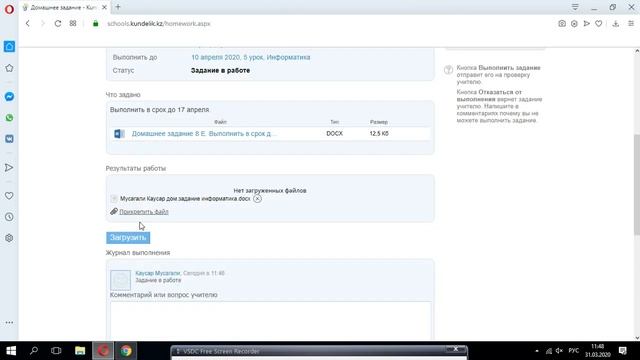This screenshot has height=360, width=640.
Task: Remove the attached docx file
Action: 257,199
